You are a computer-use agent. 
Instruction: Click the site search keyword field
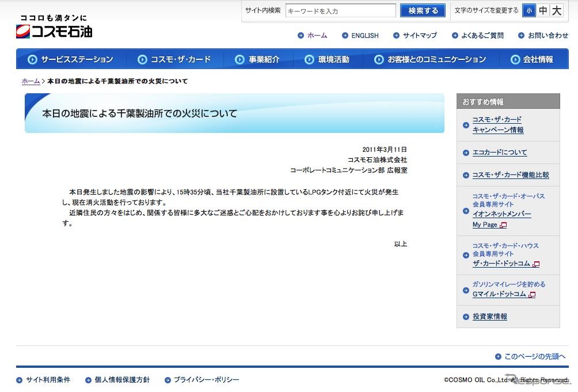click(340, 11)
